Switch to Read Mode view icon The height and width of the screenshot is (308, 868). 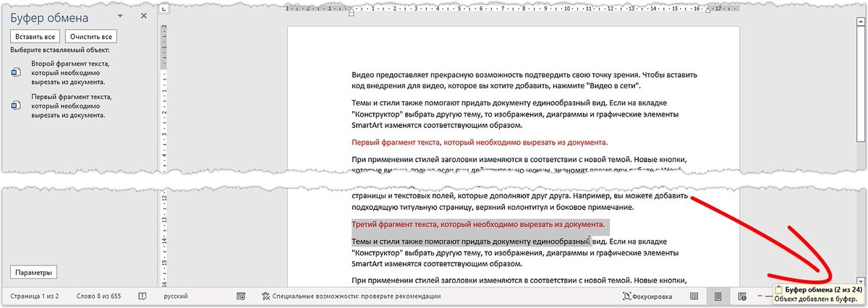(x=694, y=296)
